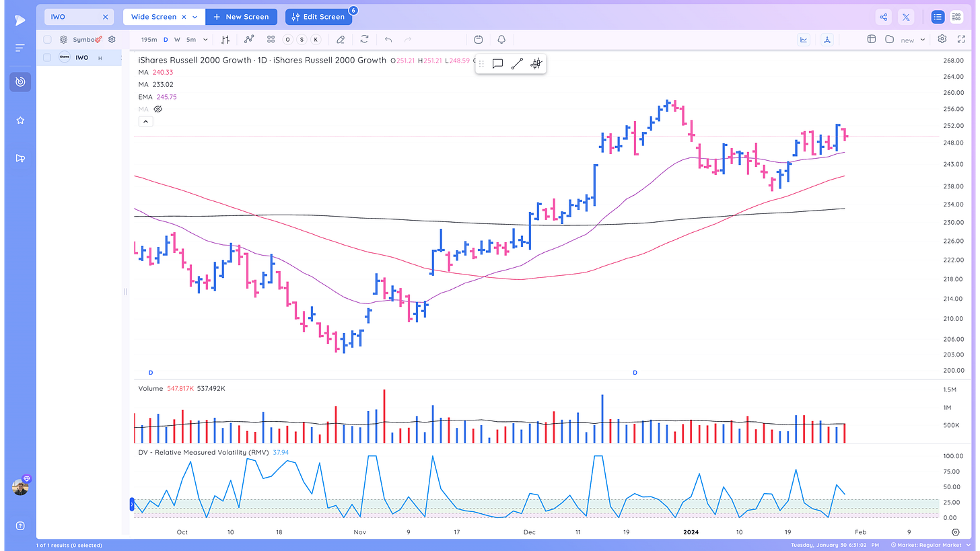Image resolution: width=980 pixels, height=551 pixels.
Task: Select the 195m timeframe
Action: pos(149,40)
